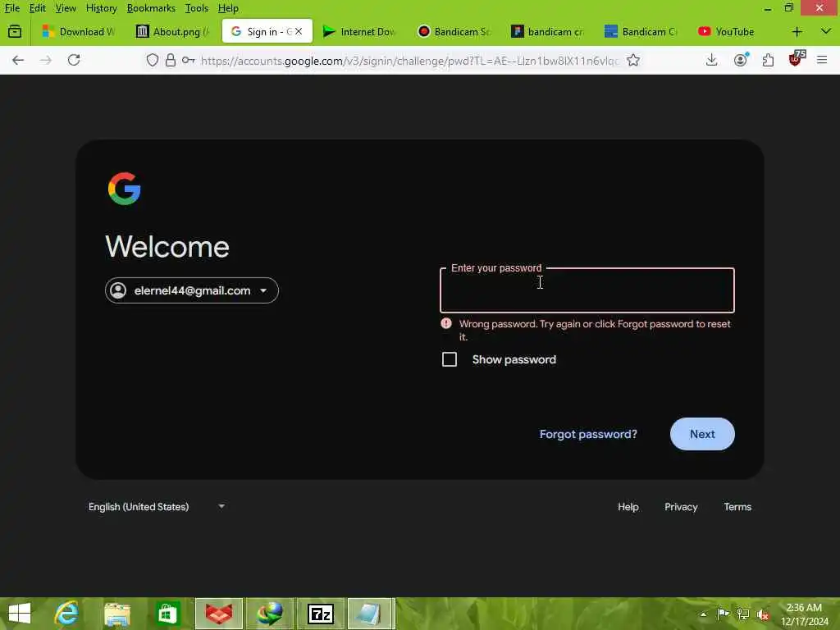
Task: Open the notepad-like taskbar app
Action: tap(372, 614)
